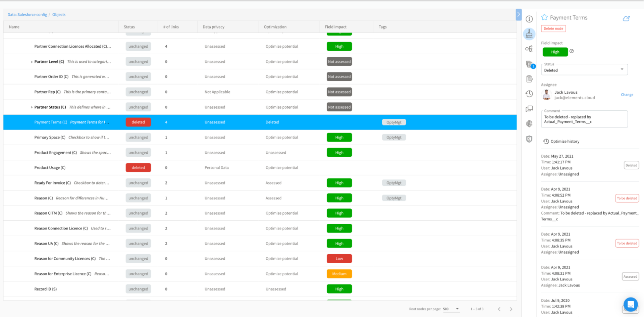
Task: Open the Intercom chat bubble
Action: click(x=630, y=305)
